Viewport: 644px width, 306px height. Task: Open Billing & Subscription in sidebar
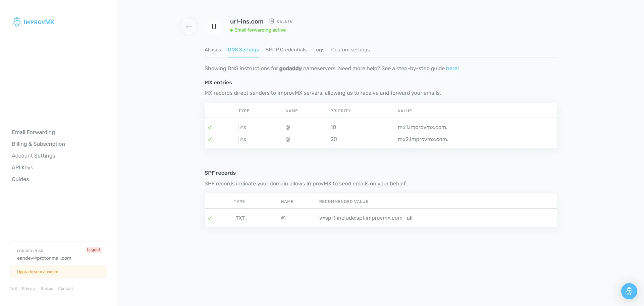point(38,144)
